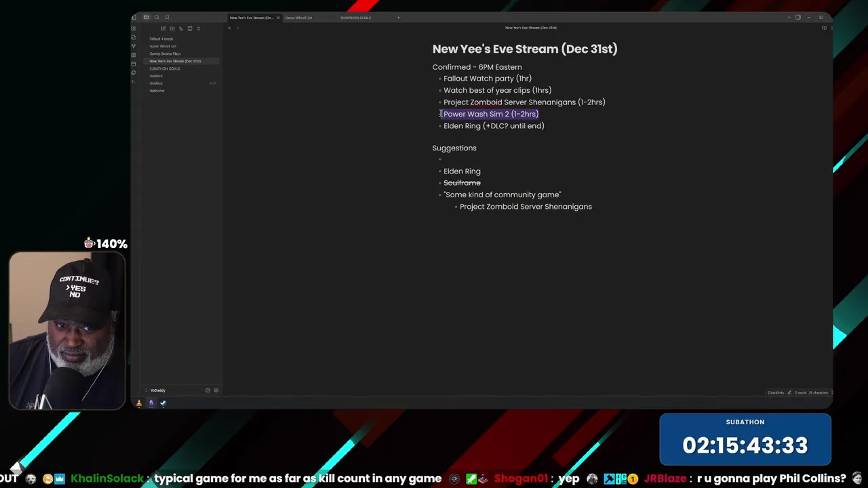Toggle the left sidebar collapse icon
This screenshot has height=488, width=868.
tap(134, 18)
